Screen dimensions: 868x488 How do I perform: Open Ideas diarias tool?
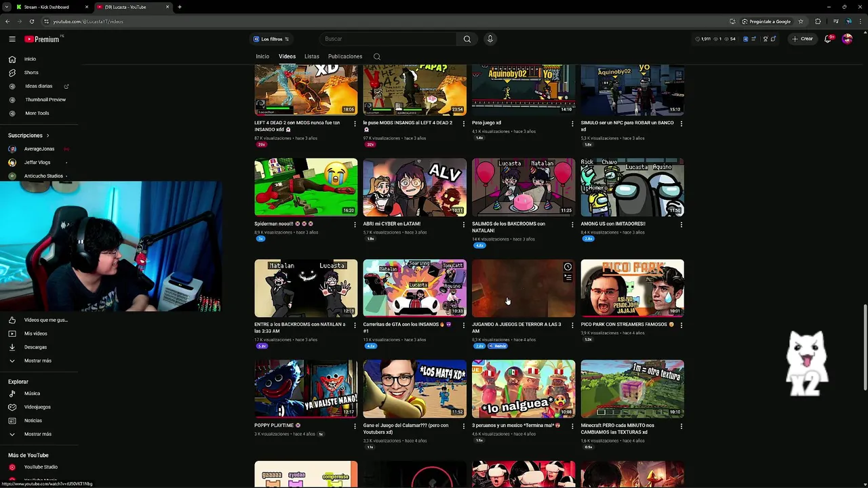[x=39, y=86]
